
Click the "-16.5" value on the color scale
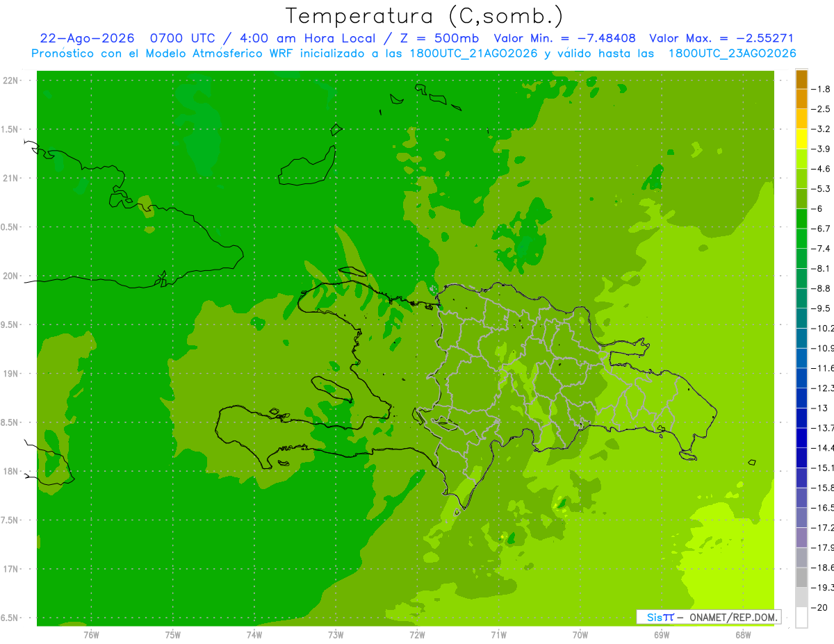822,507
